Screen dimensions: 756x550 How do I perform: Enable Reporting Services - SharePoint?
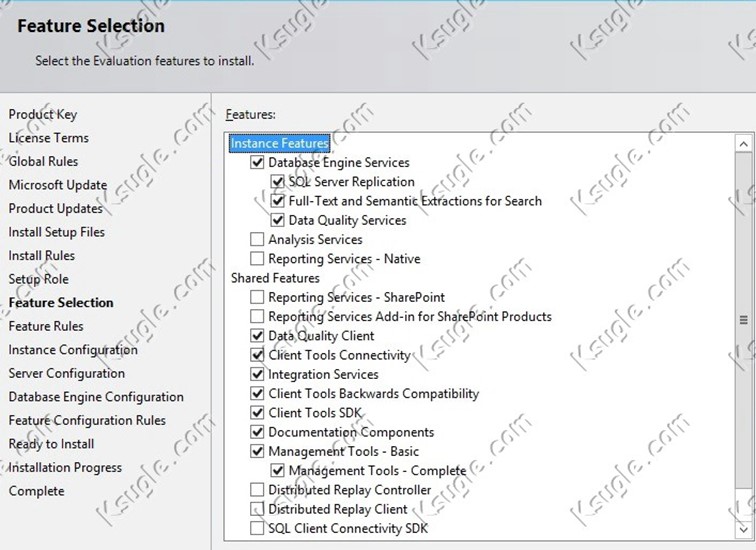pos(257,297)
